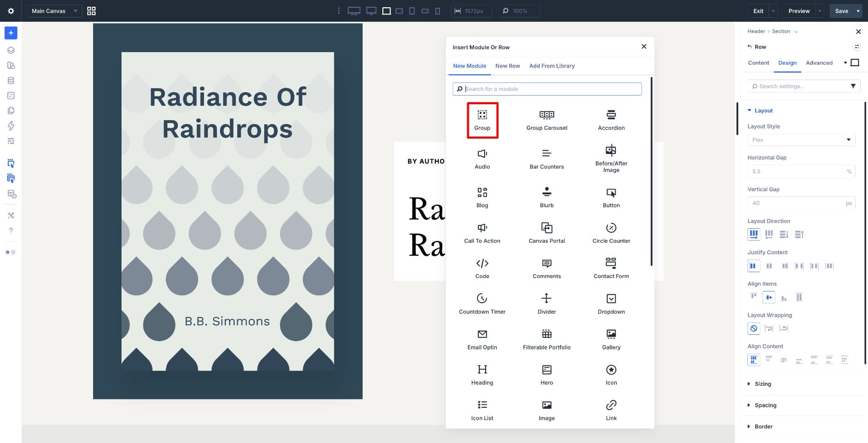Toggle center alignment under Align Items
Screen dimensions: 868x443
(769, 297)
